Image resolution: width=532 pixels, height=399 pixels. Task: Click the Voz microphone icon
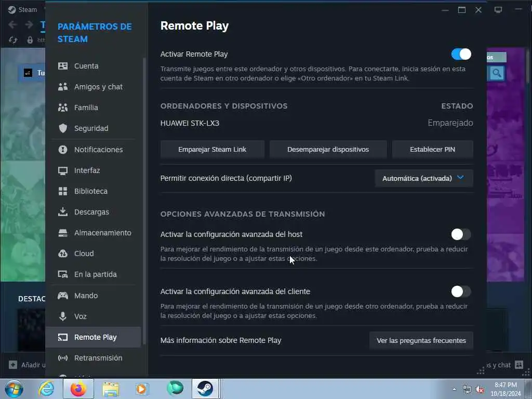(63, 316)
